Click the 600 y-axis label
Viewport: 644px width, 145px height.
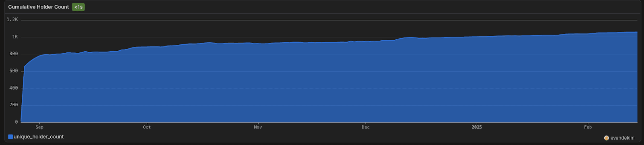point(14,71)
